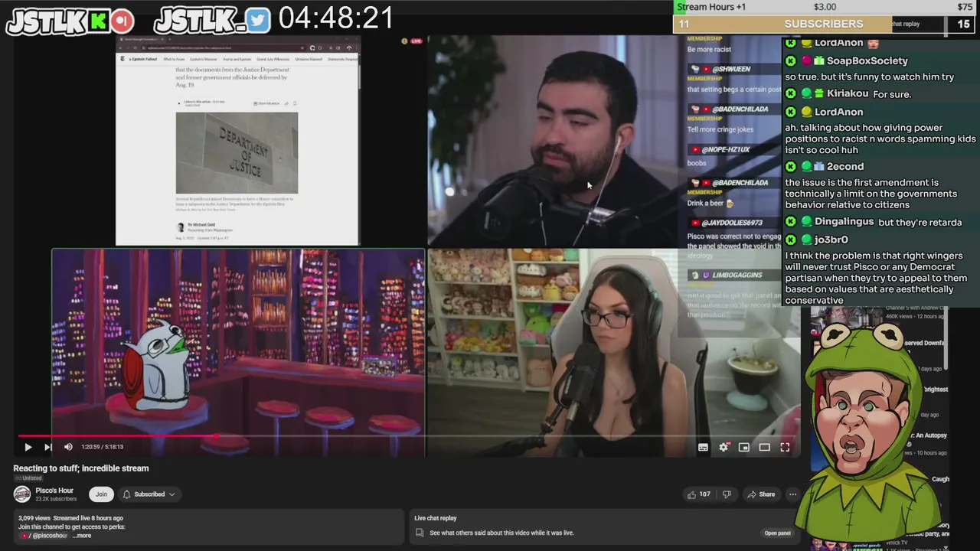Expand the video description with ...more
Screen dimensions: 980x551
(82, 536)
